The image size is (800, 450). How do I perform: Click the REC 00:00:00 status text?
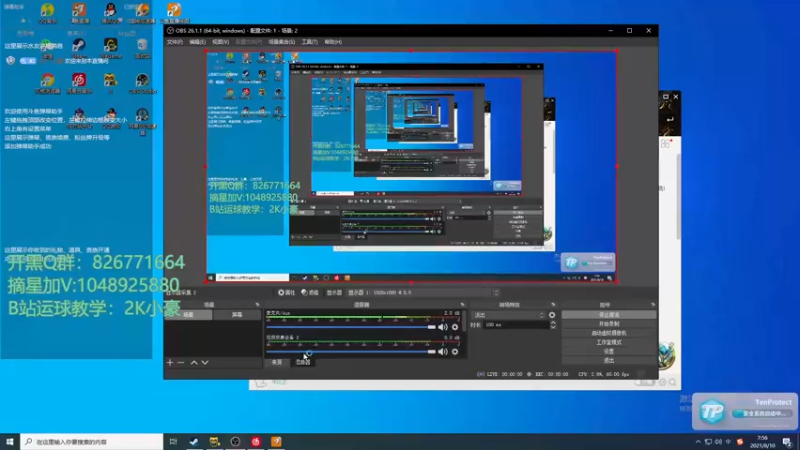[x=552, y=374]
